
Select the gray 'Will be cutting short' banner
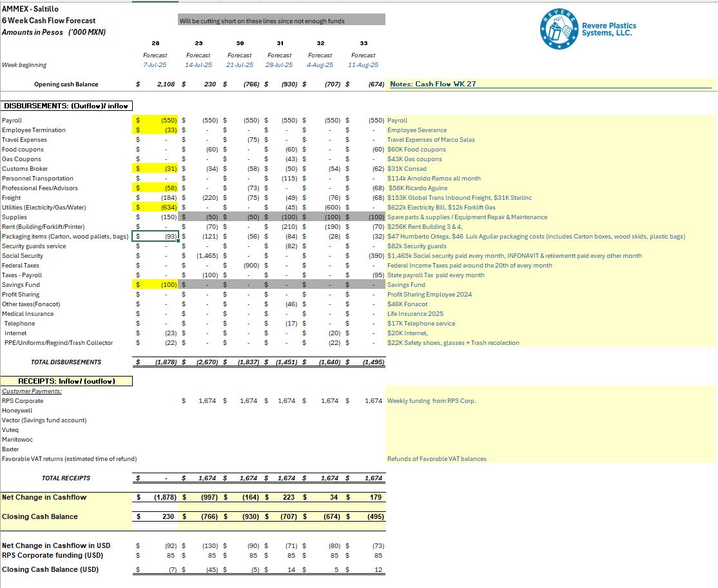282,21
